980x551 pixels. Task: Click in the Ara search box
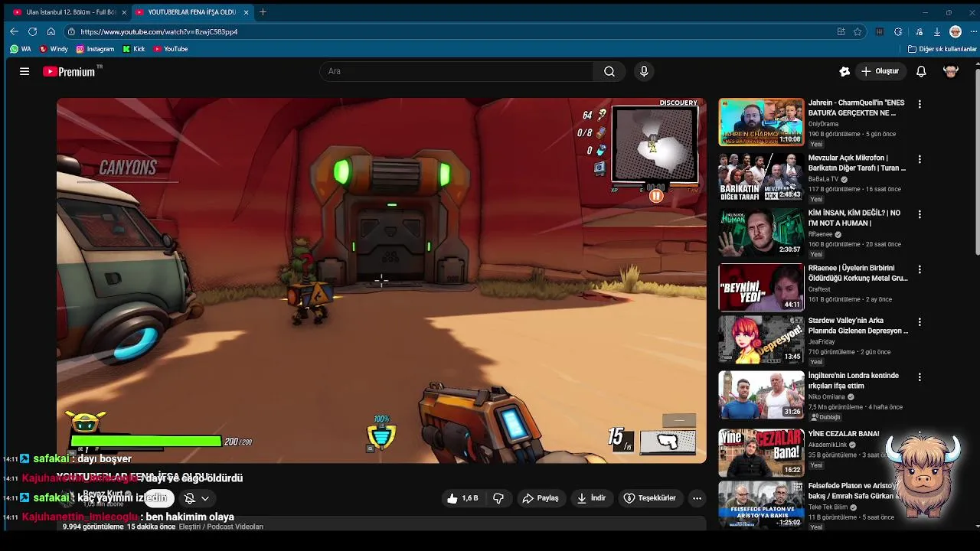(x=456, y=71)
